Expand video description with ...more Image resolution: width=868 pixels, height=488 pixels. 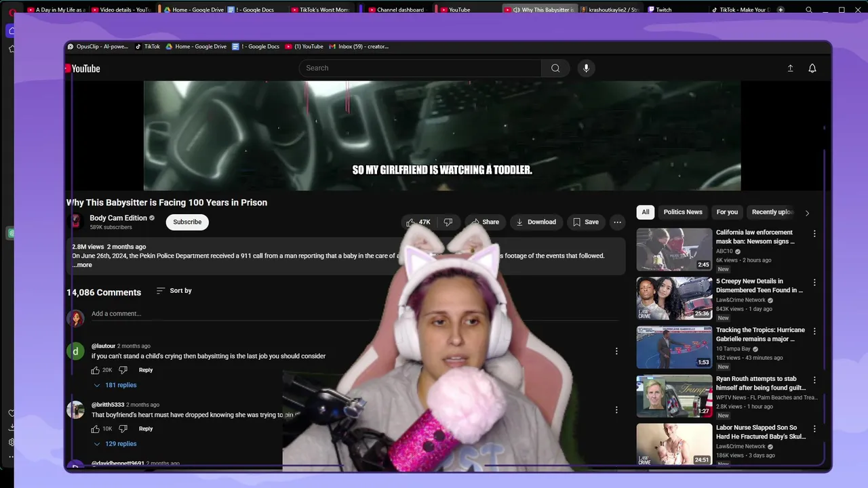[83, 265]
